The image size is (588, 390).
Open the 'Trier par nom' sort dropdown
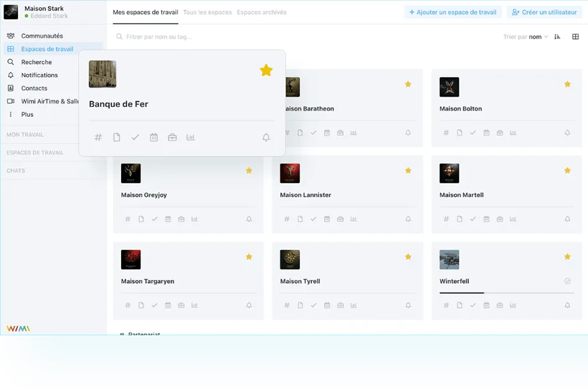[526, 37]
